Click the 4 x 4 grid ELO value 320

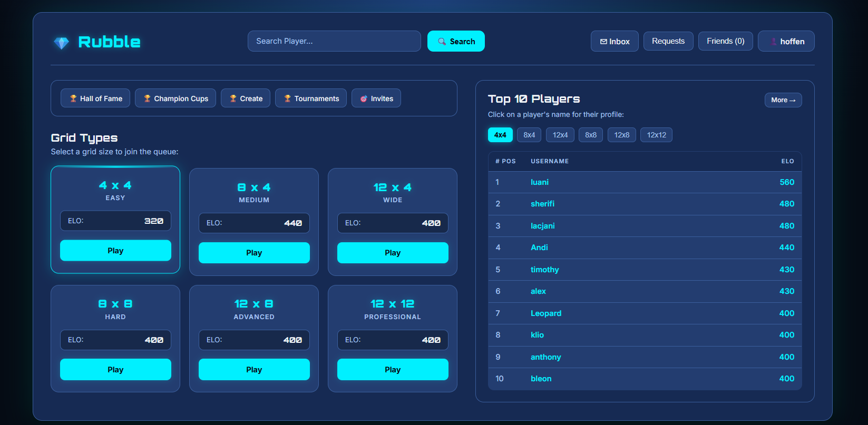point(154,221)
